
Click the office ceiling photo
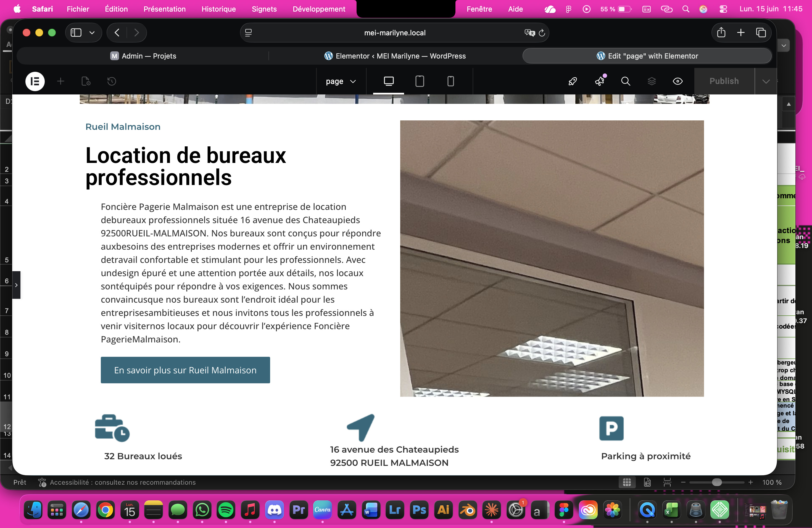click(552, 258)
